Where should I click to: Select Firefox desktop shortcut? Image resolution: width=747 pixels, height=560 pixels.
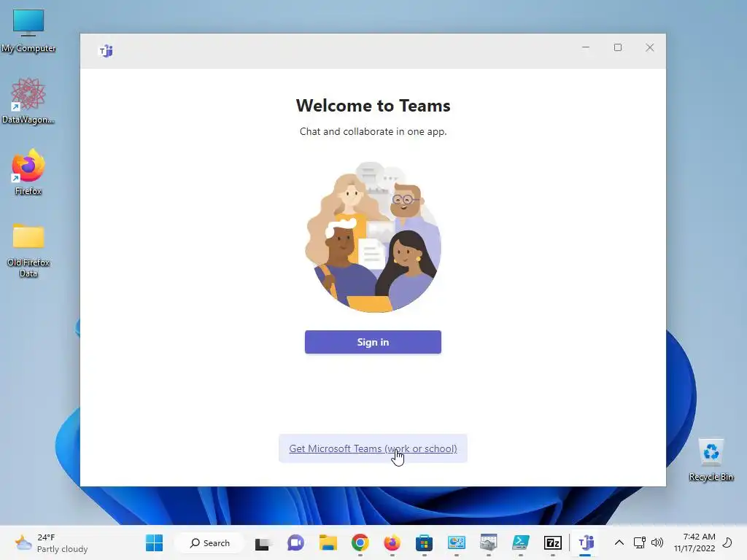coord(28,172)
